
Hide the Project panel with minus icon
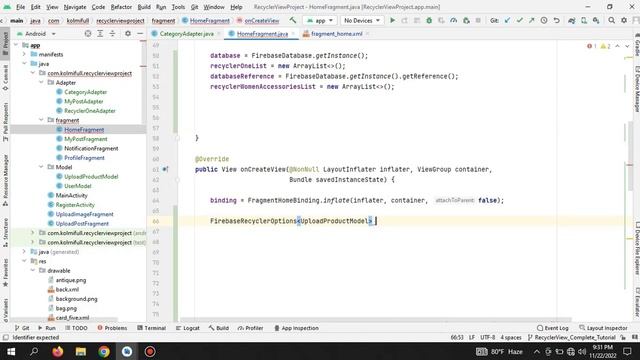point(140,33)
